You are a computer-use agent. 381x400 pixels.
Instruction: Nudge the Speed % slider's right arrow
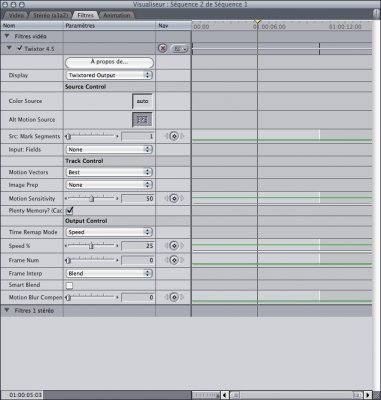117,246
